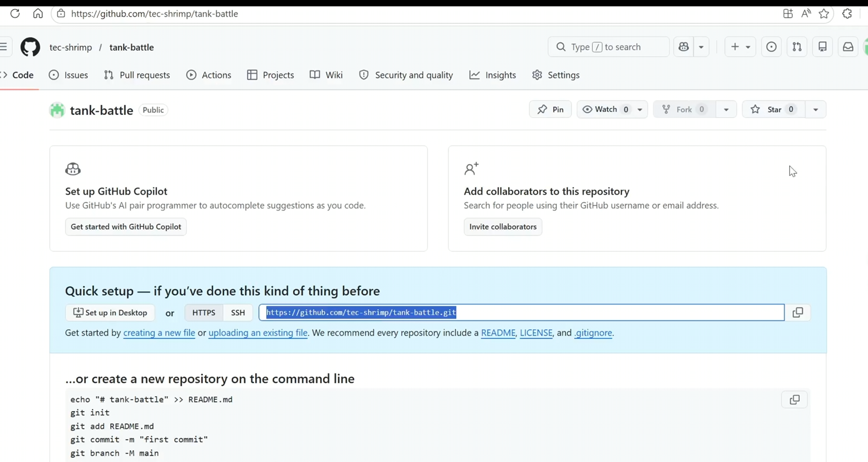Switch to the Pull requests tab
868x462 pixels.
tap(137, 75)
